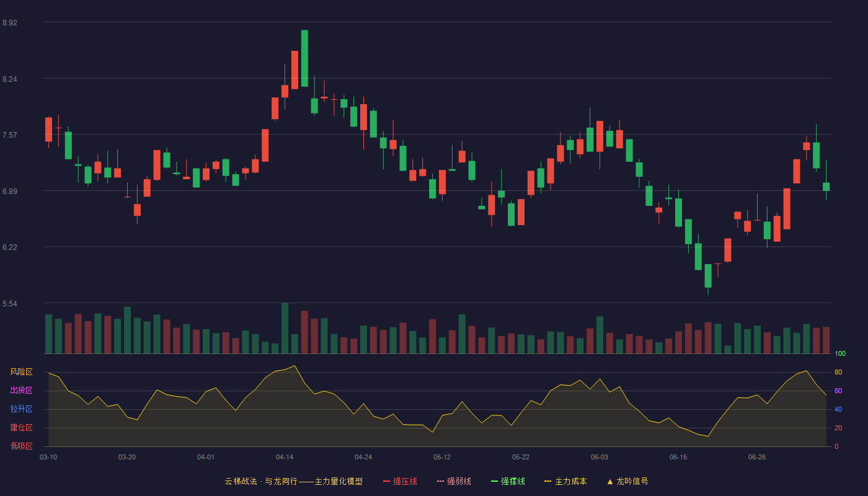This screenshot has width=868, height=496.
Task: Click the 云梯战法 与龙同行 legend title
Action: tap(293, 481)
